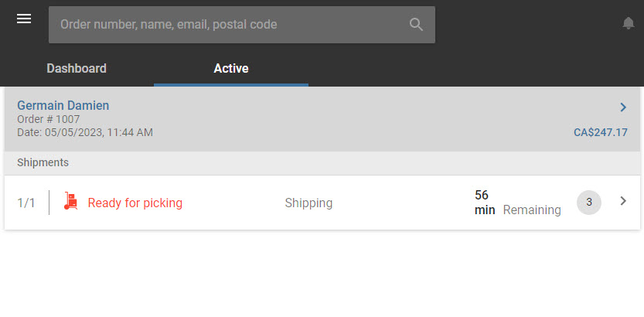This screenshot has height=317, width=644.
Task: Open shipment details via gray chevron
Action: click(623, 201)
